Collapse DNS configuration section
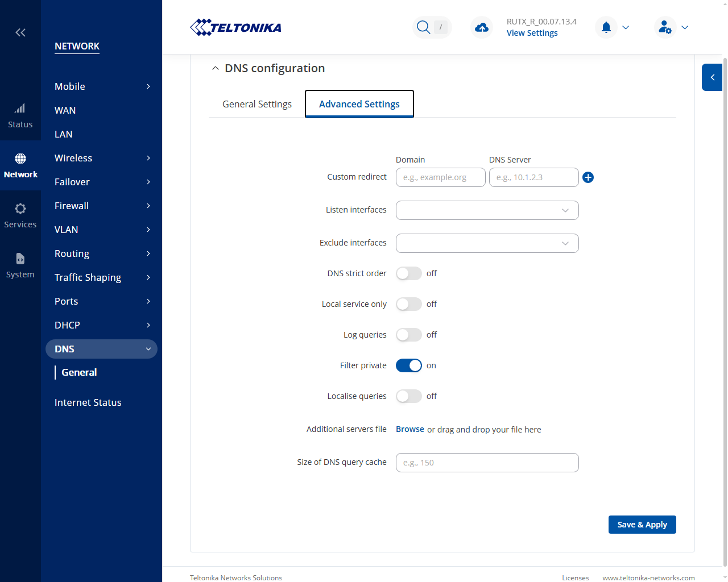Image resolution: width=728 pixels, height=582 pixels. pyautogui.click(x=215, y=68)
